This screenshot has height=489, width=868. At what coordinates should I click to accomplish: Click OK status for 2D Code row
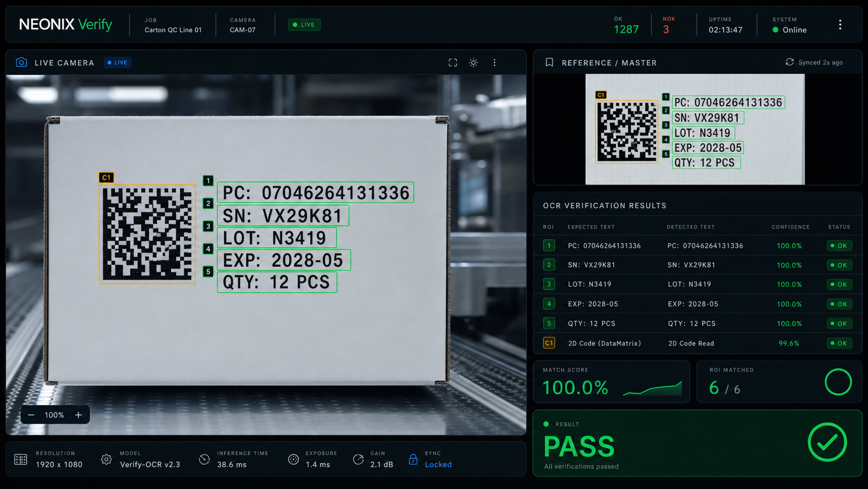tap(839, 343)
